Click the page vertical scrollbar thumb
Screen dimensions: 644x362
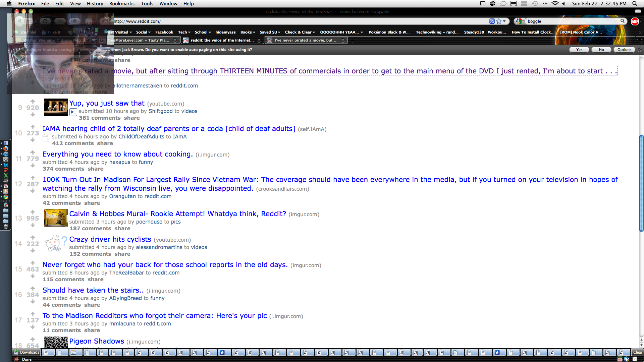click(641, 183)
